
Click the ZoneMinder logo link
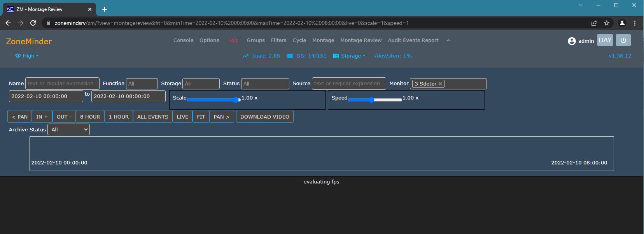click(x=29, y=42)
